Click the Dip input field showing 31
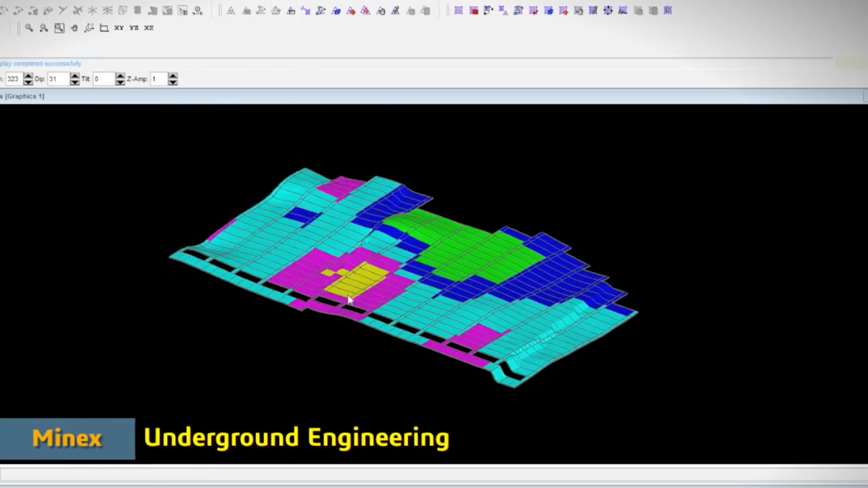This screenshot has width=868, height=488. tap(57, 79)
